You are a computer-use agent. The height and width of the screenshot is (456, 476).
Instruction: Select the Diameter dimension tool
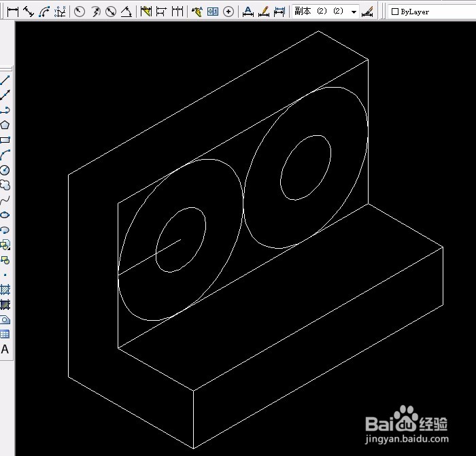(111, 12)
